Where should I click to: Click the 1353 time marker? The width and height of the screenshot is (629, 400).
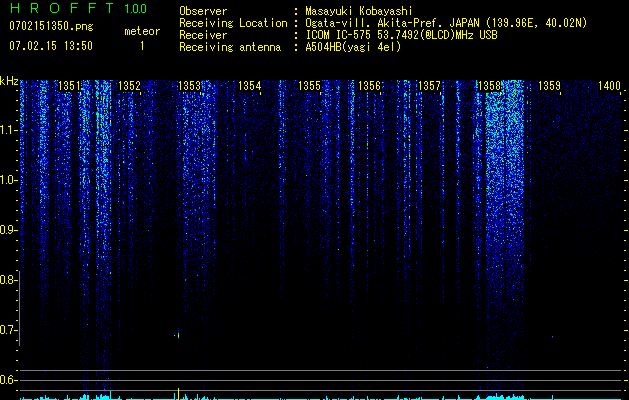(189, 85)
